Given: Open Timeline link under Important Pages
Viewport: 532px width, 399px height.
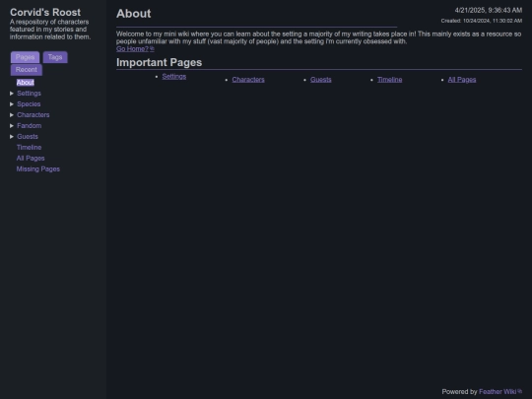Looking at the screenshot, I should (390, 80).
